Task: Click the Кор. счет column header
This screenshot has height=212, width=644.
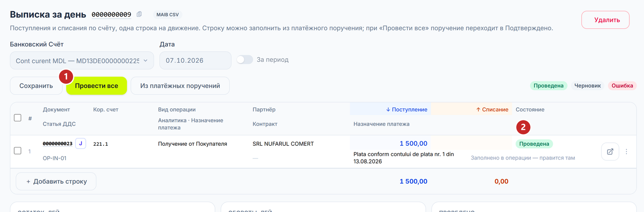Action: pyautogui.click(x=106, y=109)
